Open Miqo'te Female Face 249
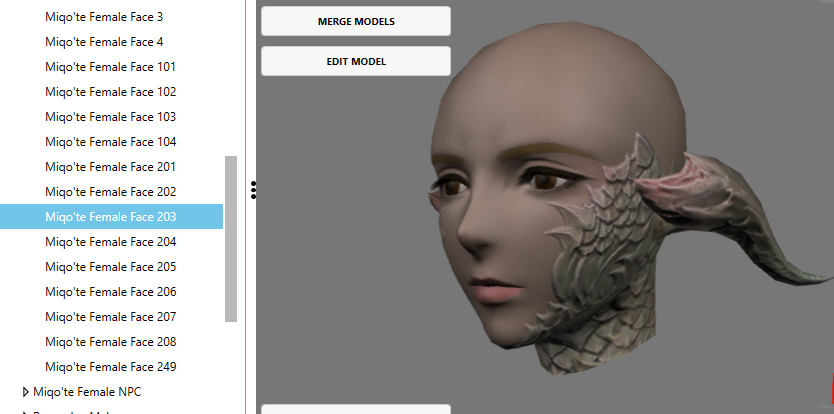834x414 pixels. (x=110, y=367)
